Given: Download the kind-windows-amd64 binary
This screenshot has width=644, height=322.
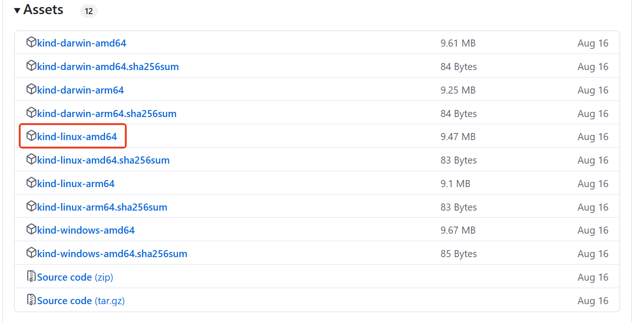Looking at the screenshot, I should pos(86,230).
